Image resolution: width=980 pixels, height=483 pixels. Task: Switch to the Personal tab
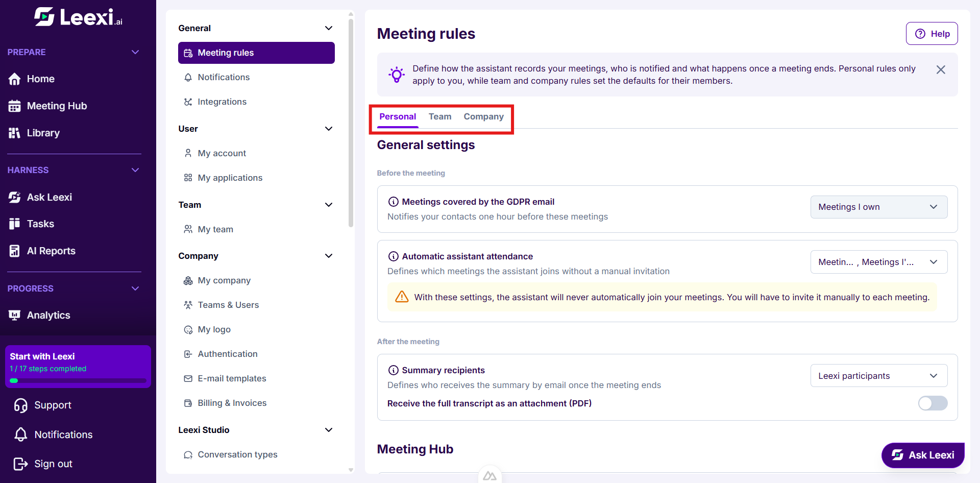[x=398, y=116]
